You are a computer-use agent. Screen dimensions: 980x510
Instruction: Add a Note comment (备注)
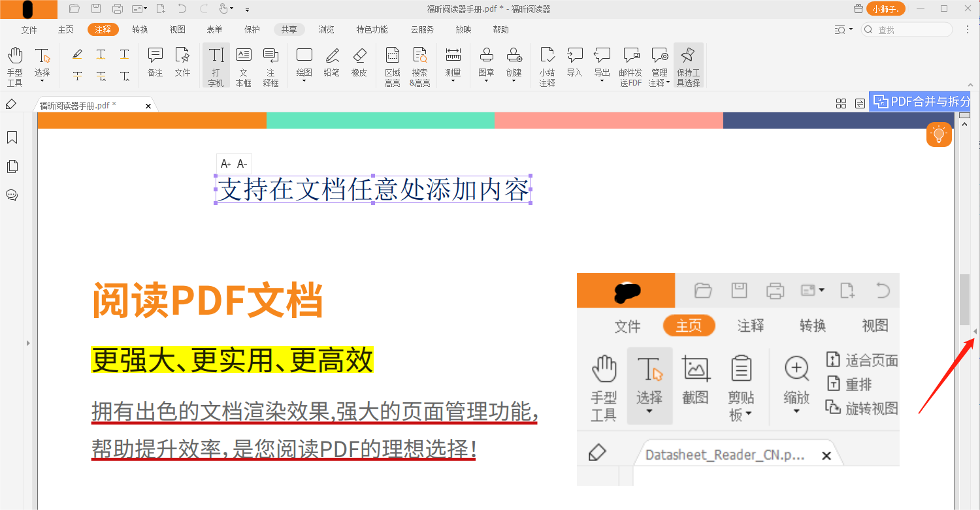155,62
